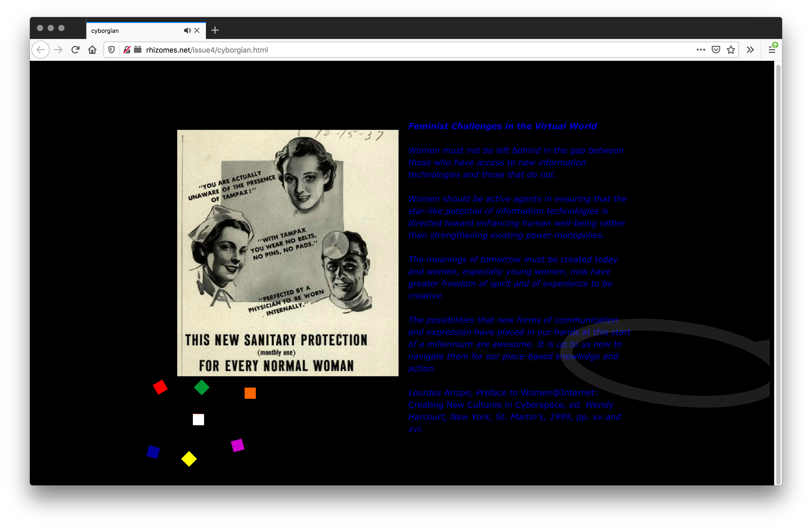Click the white square
The width and height of the screenshot is (812, 528).
click(x=198, y=419)
